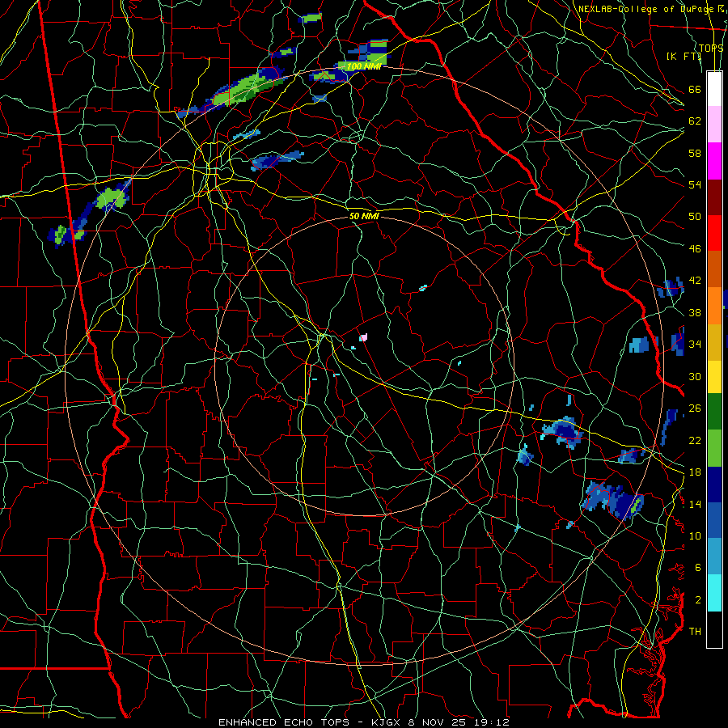Click legend value "22"
Image resolution: width=728 pixels, height=728 pixels.
click(695, 440)
